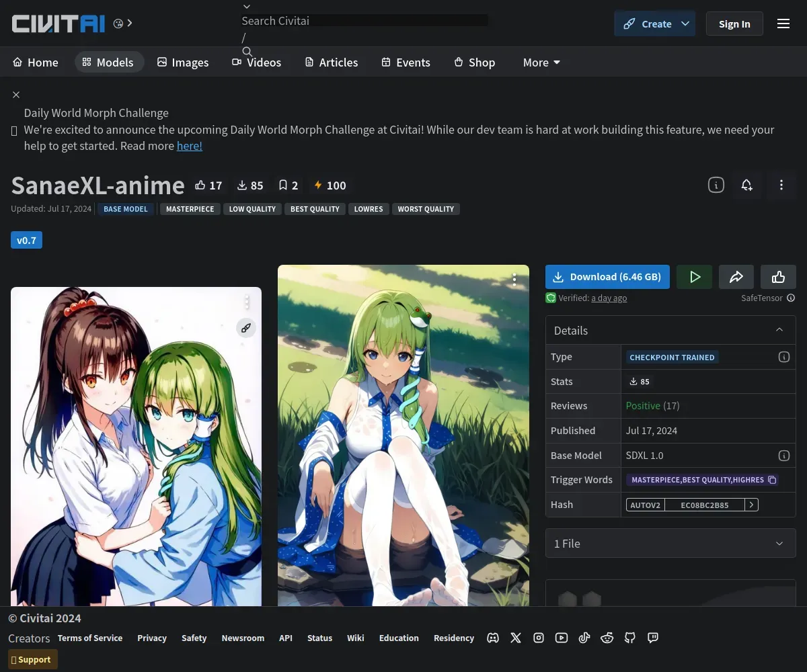
Task: Click the downloads count 85 badge
Action: [250, 185]
